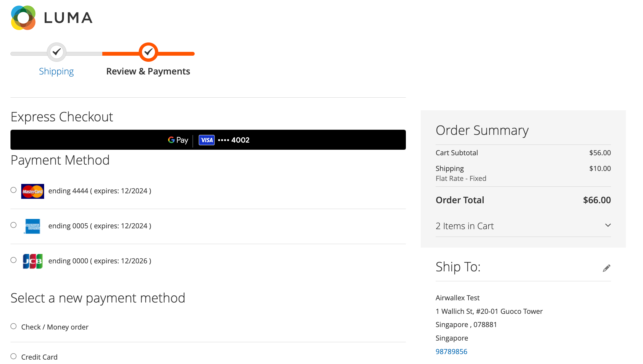643x364 pixels.
Task: Select the saved Amex card ending 0005
Action: click(13, 225)
